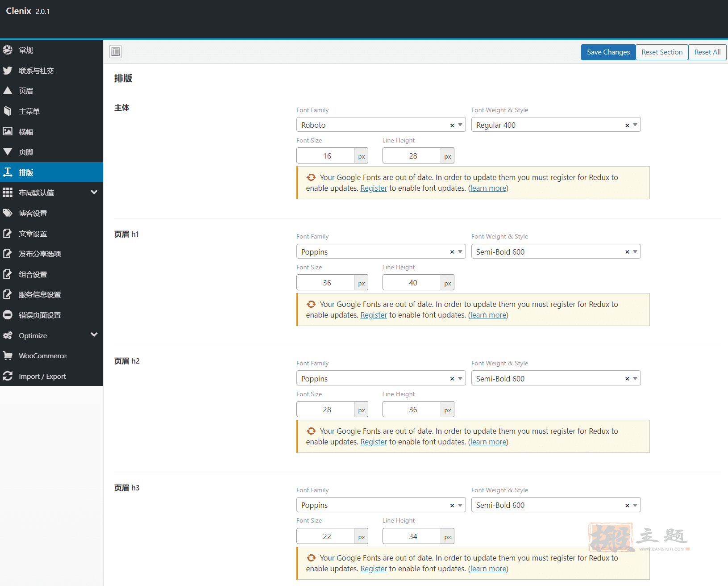This screenshot has height=586, width=728.
Task: Click Register link in 页眉 h1 font notice
Action: point(374,315)
